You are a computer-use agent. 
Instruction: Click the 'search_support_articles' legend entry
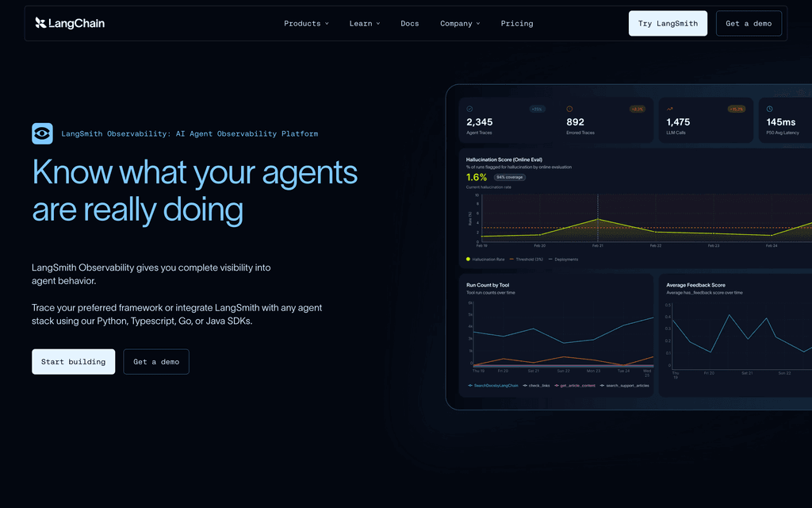625,386
